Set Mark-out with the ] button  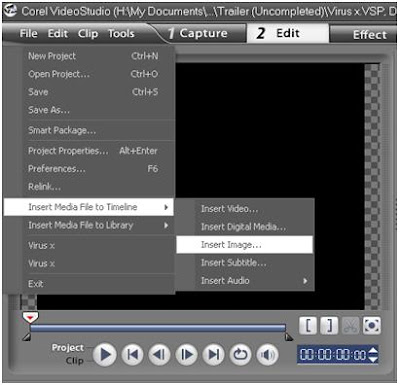[x=329, y=326]
